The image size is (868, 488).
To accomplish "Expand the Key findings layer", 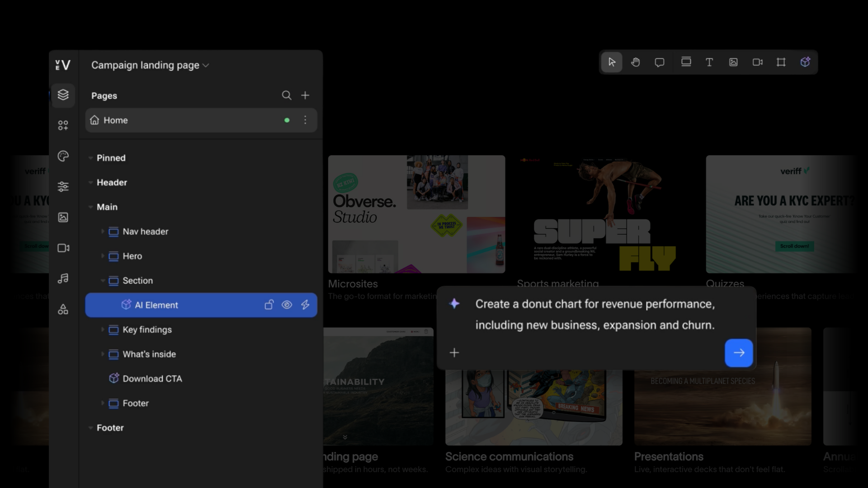I will coord(103,329).
